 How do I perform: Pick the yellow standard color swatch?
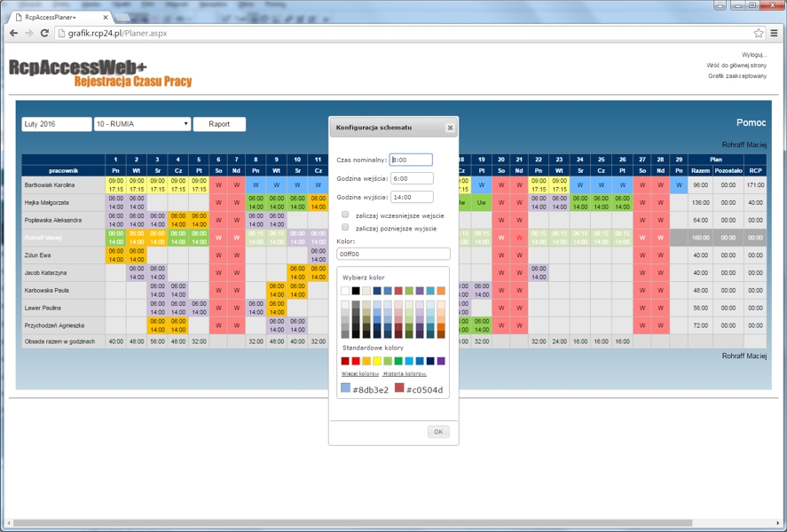click(378, 361)
